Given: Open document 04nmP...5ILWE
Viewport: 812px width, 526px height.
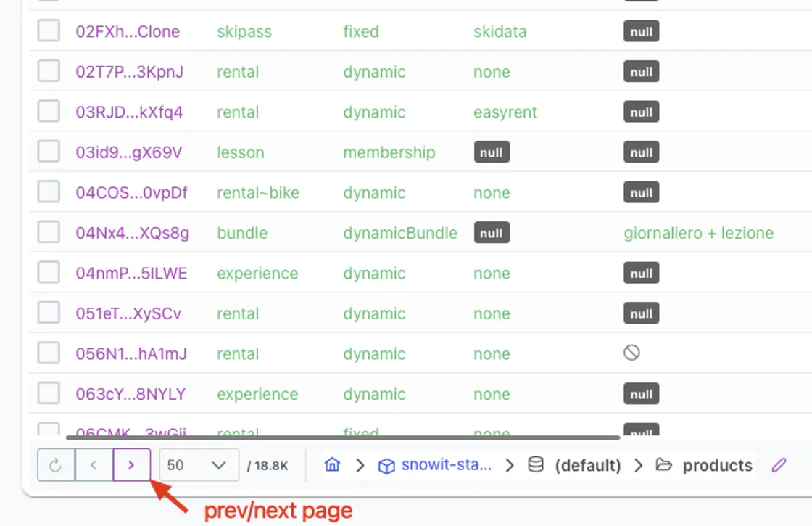Looking at the screenshot, I should (131, 273).
